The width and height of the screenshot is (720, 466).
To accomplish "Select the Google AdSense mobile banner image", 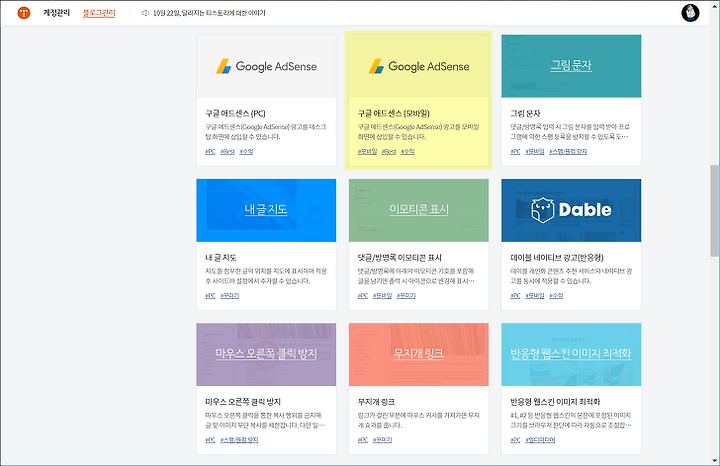I will (x=419, y=66).
